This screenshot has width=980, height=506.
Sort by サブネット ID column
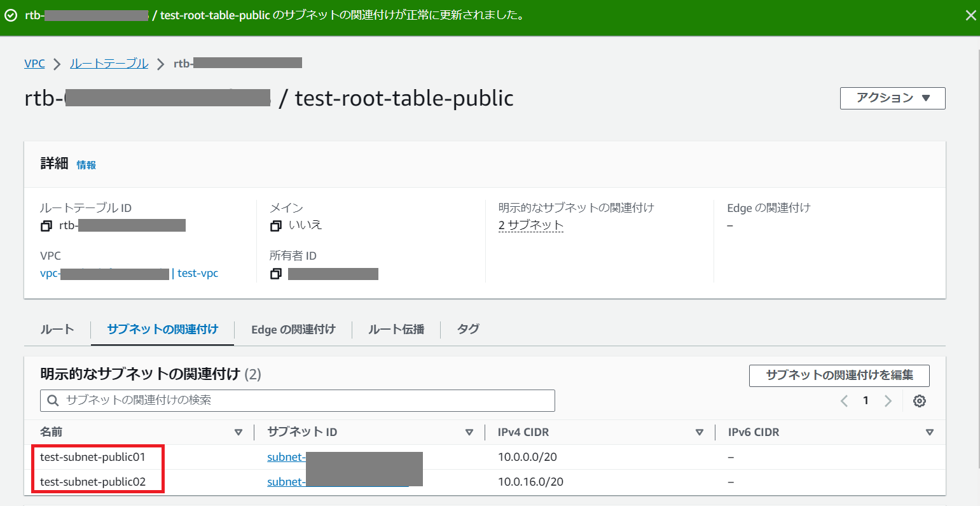point(469,432)
